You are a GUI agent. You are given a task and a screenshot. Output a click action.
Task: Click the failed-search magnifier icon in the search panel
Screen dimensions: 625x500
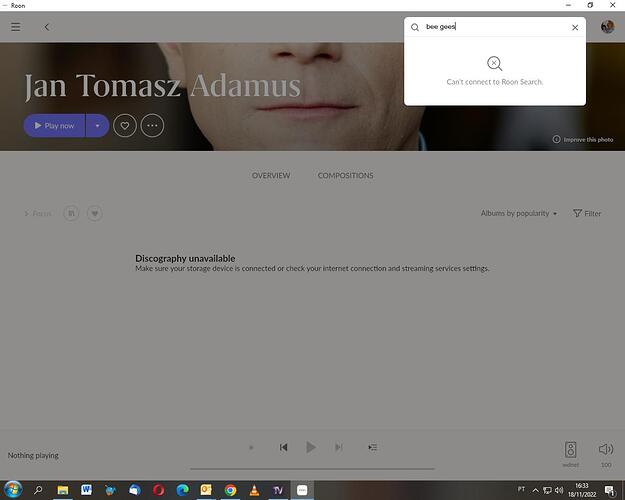coord(494,63)
